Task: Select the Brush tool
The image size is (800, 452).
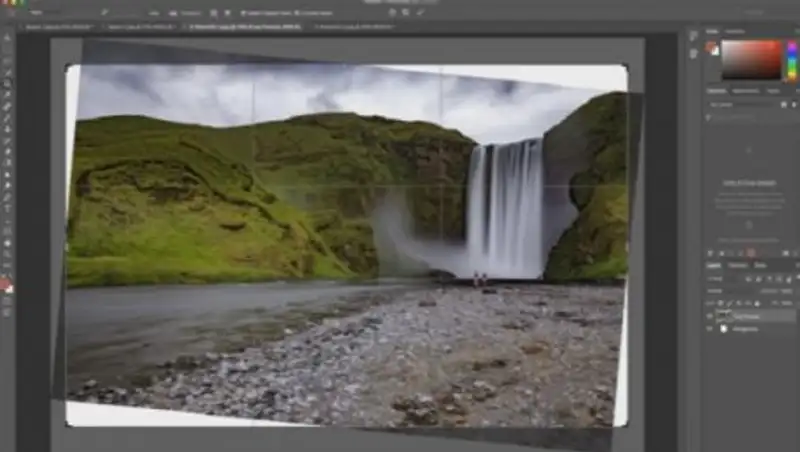Action: 7,118
